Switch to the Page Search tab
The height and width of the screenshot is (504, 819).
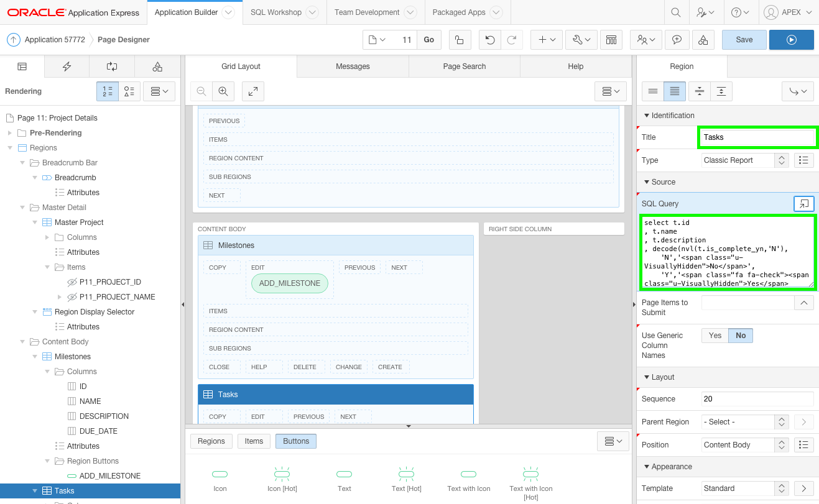(464, 66)
